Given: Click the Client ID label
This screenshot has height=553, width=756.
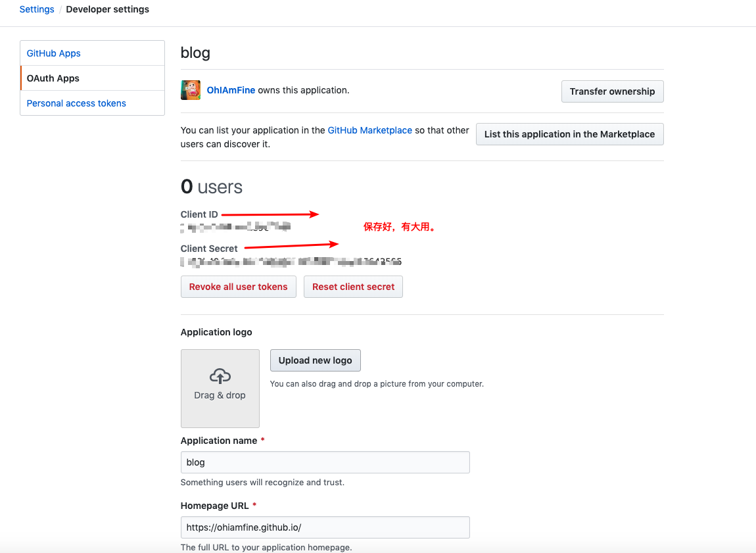Looking at the screenshot, I should (199, 214).
